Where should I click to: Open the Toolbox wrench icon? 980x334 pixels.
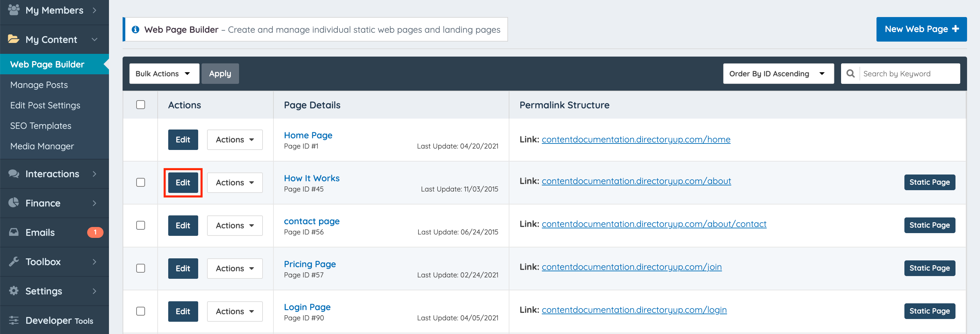(x=14, y=262)
